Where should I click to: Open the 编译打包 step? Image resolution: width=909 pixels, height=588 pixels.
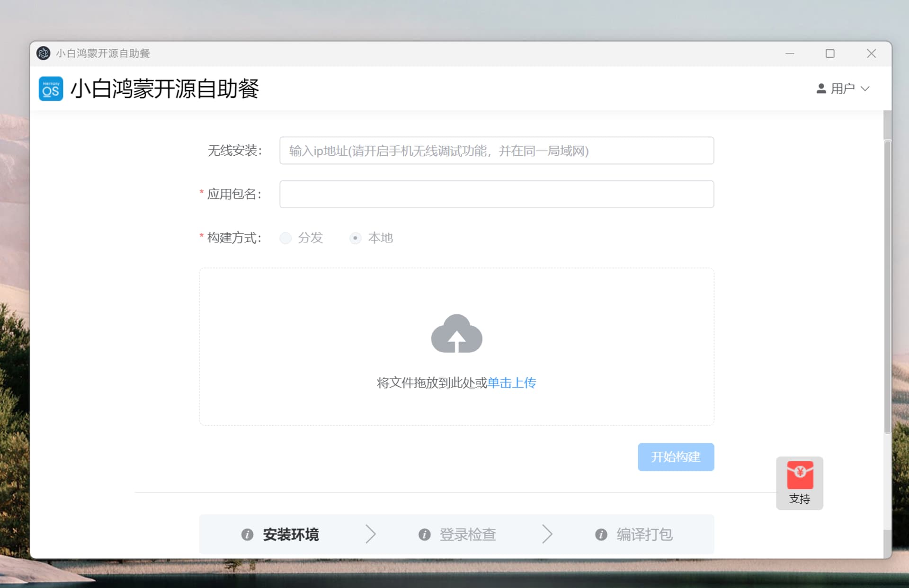coord(644,535)
